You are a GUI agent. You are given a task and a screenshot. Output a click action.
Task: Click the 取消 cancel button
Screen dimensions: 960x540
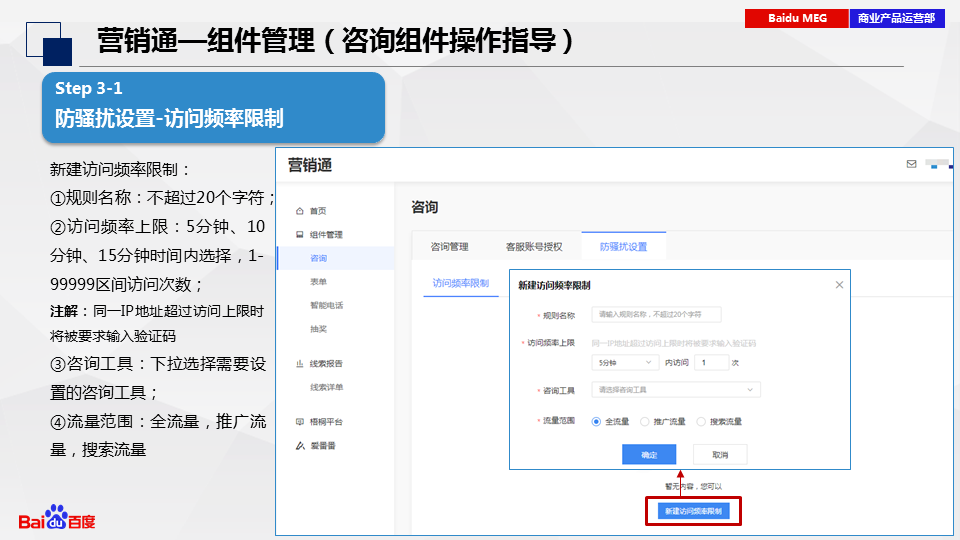[x=720, y=455]
